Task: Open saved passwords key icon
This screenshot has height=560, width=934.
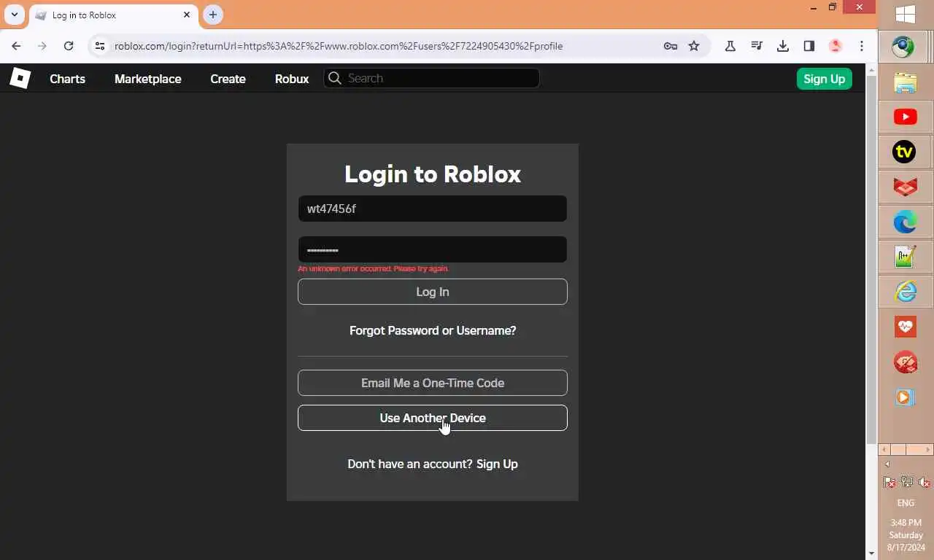Action: [x=670, y=46]
